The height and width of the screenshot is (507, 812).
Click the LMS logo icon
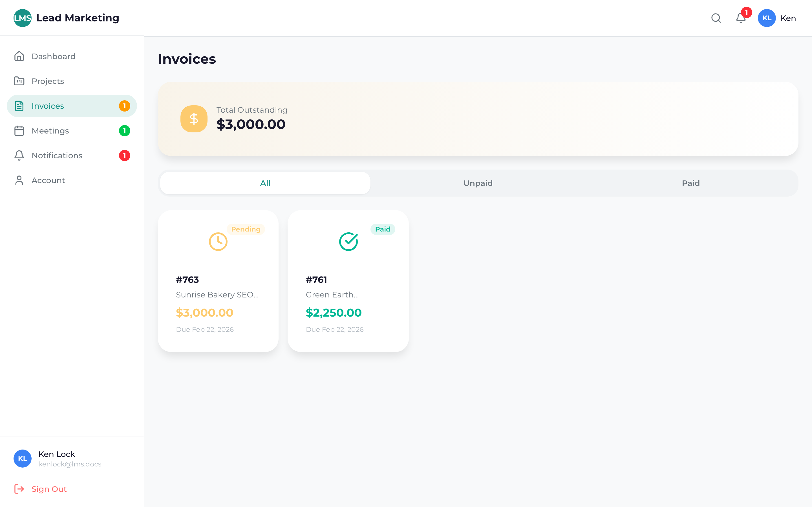click(x=22, y=18)
